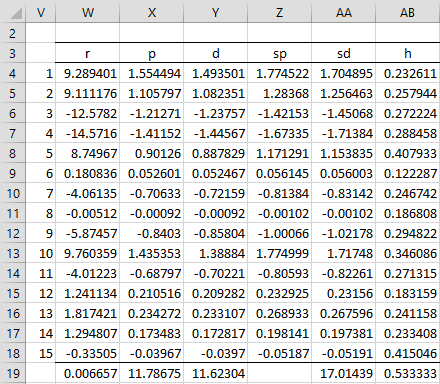Screen dimensions: 440x384
Task: Select cell with value 1.493501
Action: click(x=216, y=73)
